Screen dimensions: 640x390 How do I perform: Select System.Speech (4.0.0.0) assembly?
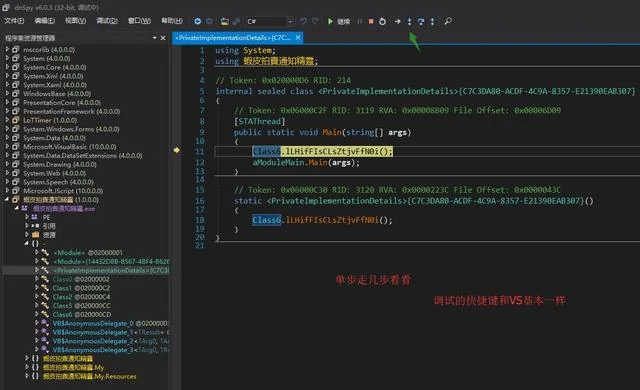58,182
